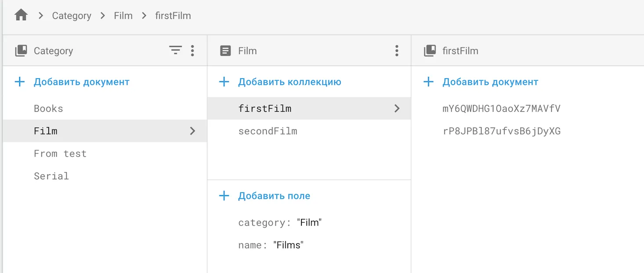Open the Category filter icon
This screenshot has width=644, height=273.
(x=175, y=51)
